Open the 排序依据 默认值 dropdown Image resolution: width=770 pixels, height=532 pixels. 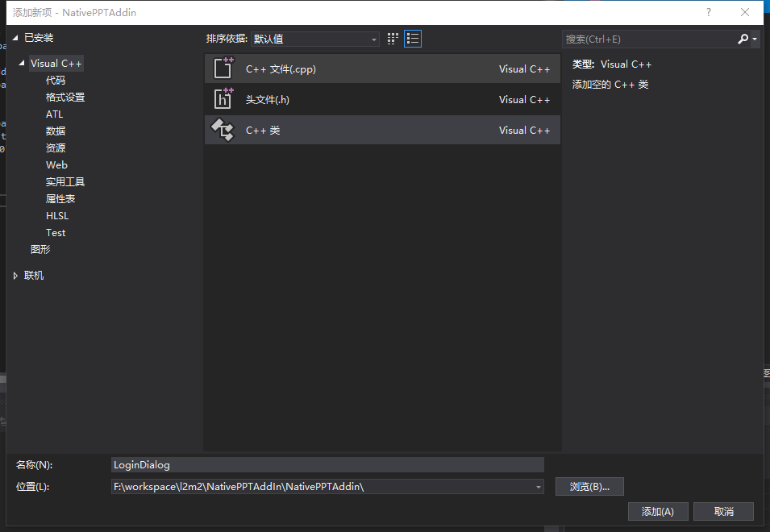[x=314, y=39]
